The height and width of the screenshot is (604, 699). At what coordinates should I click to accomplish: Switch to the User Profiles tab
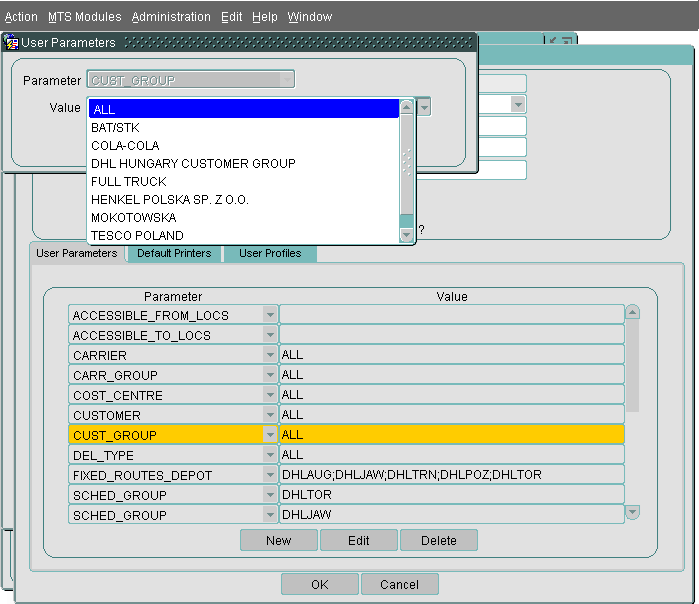pyautogui.click(x=270, y=253)
